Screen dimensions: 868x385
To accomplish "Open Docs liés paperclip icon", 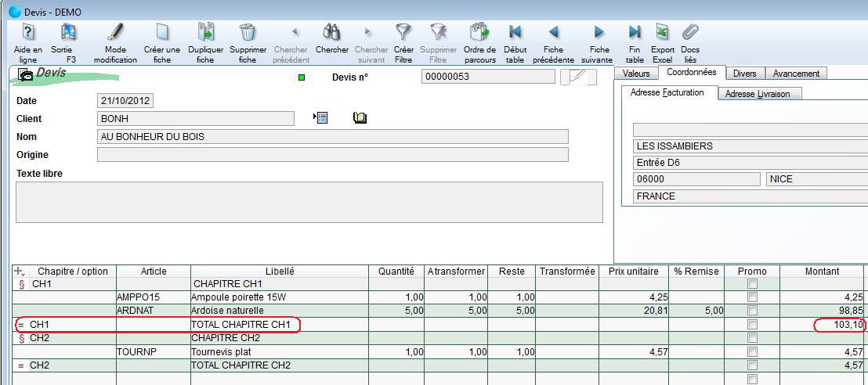I will tap(690, 33).
